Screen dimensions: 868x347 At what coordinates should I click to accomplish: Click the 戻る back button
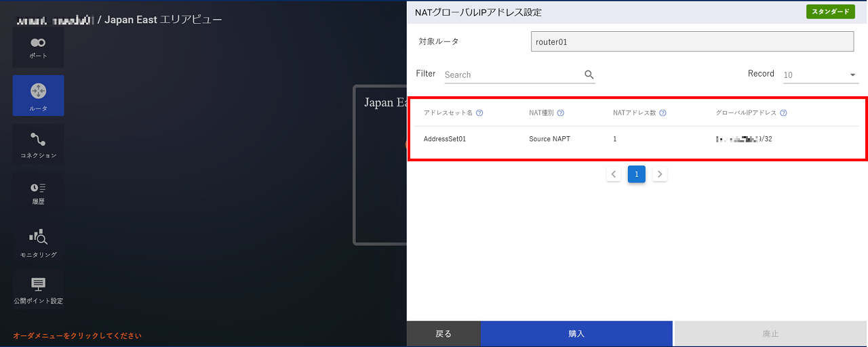click(x=443, y=333)
